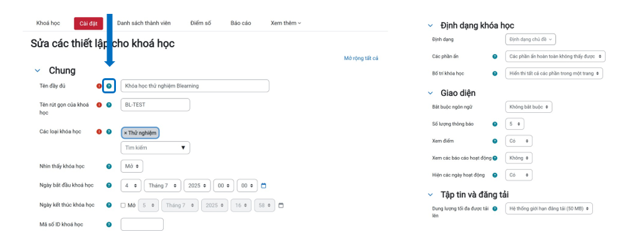The width and height of the screenshot is (644, 239).
Task: Open calendar picker for course end date
Action: pyautogui.click(x=281, y=206)
